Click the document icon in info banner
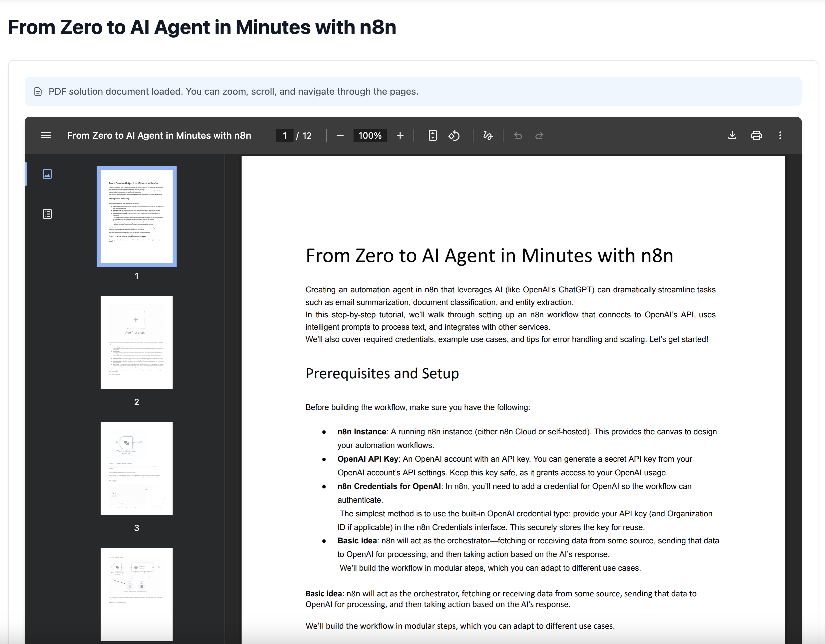 pos(38,91)
